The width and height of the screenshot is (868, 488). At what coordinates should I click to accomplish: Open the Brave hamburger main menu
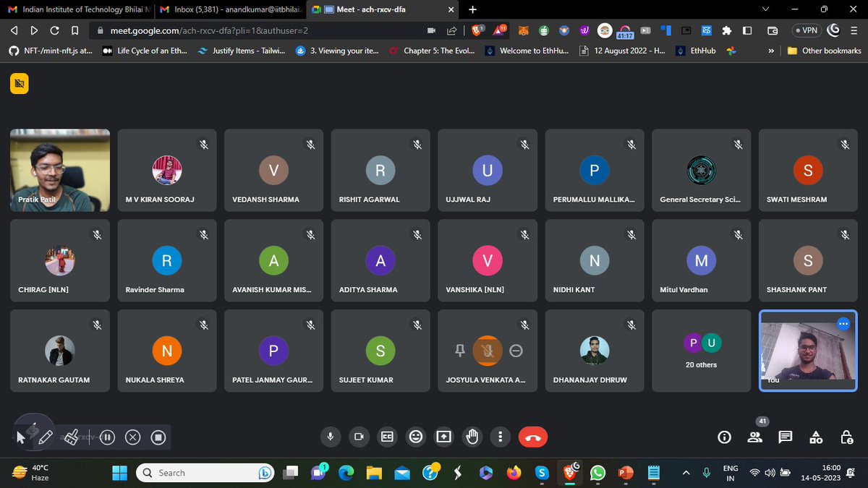(854, 30)
